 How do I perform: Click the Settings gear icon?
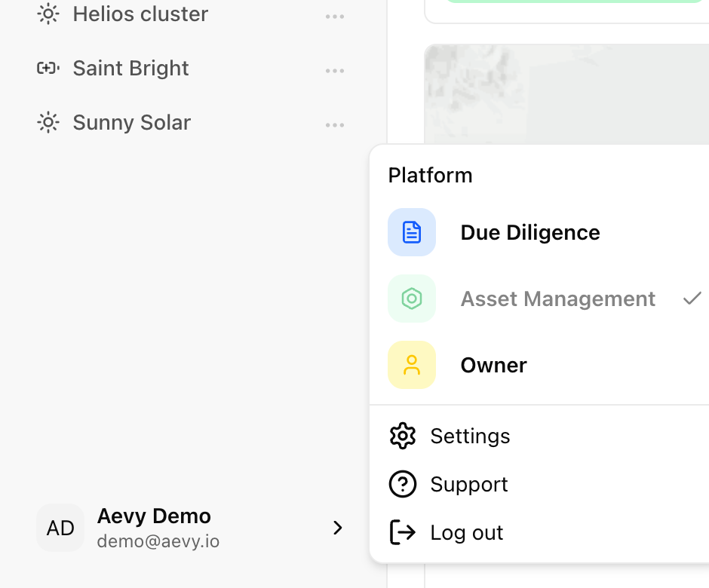point(403,436)
